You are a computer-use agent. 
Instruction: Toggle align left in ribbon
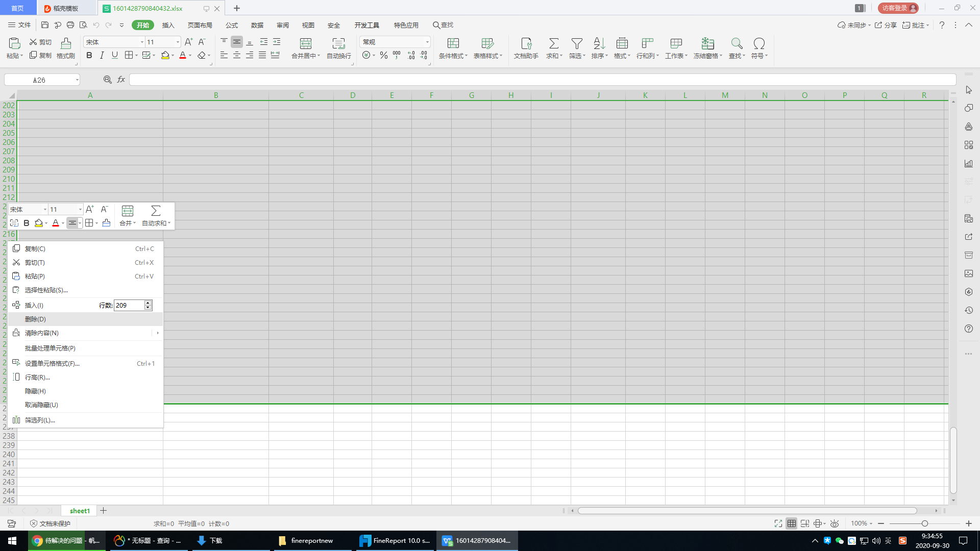coord(224,55)
